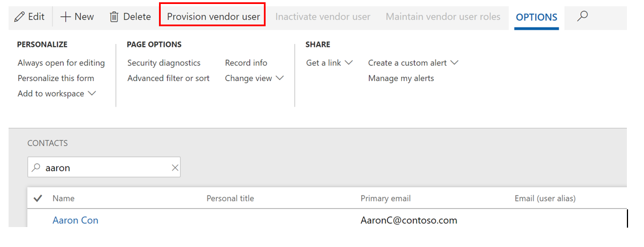Toggle select-all checkmark in grid header

click(38, 199)
